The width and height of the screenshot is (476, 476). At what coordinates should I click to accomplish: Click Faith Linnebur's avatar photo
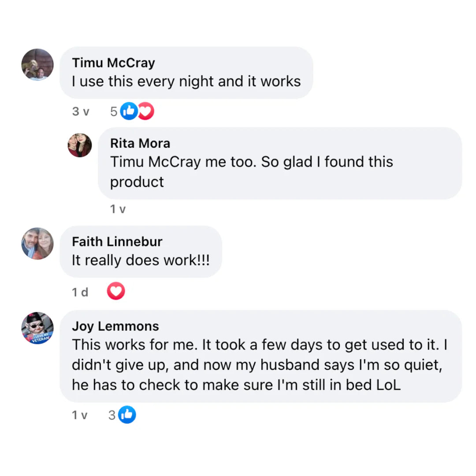tap(37, 243)
